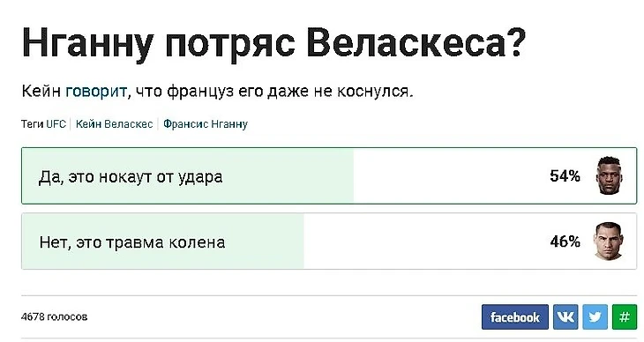644x342 pixels.
Task: Click the "4678 голосов" vote counter
Action: (54, 317)
